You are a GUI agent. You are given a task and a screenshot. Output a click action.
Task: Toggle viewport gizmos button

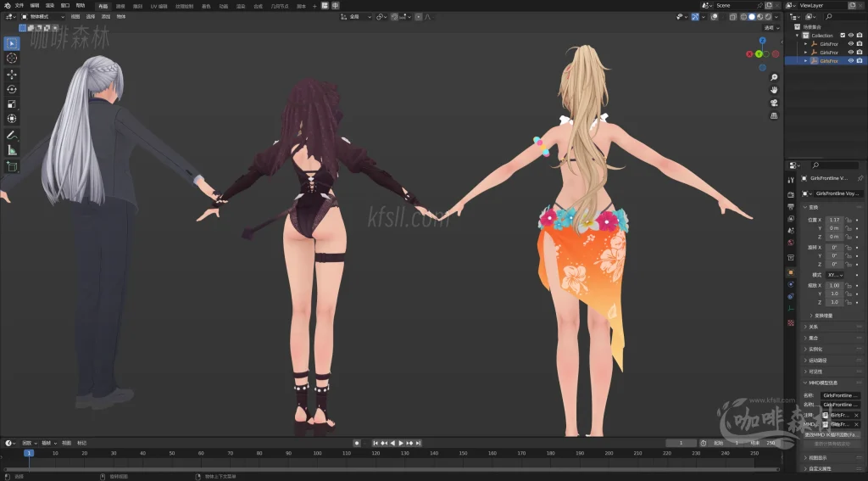point(695,17)
